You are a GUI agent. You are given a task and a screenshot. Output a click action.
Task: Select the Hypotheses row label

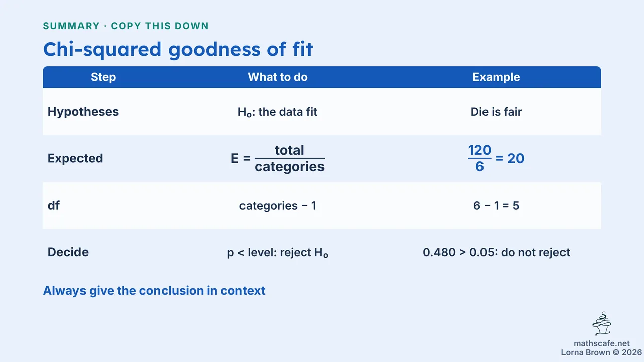coord(83,112)
